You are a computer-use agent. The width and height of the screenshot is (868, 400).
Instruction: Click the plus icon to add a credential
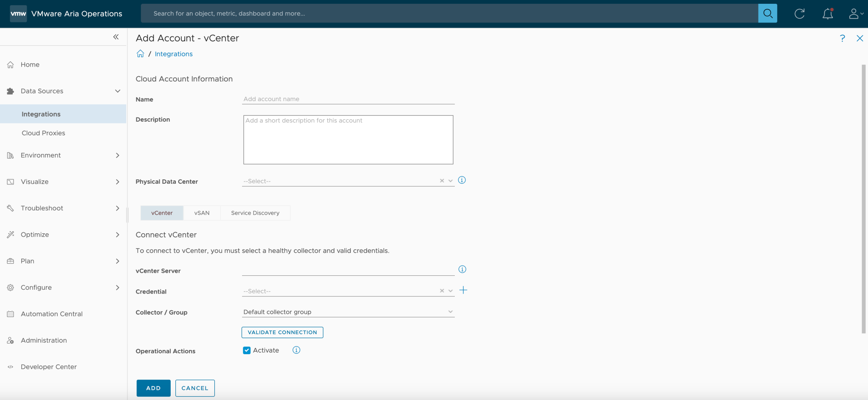pyautogui.click(x=463, y=290)
